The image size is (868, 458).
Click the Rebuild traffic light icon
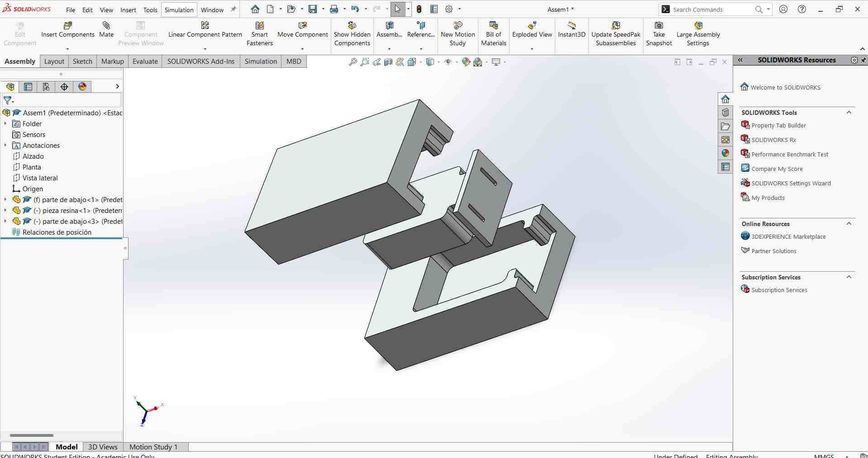coord(419,9)
